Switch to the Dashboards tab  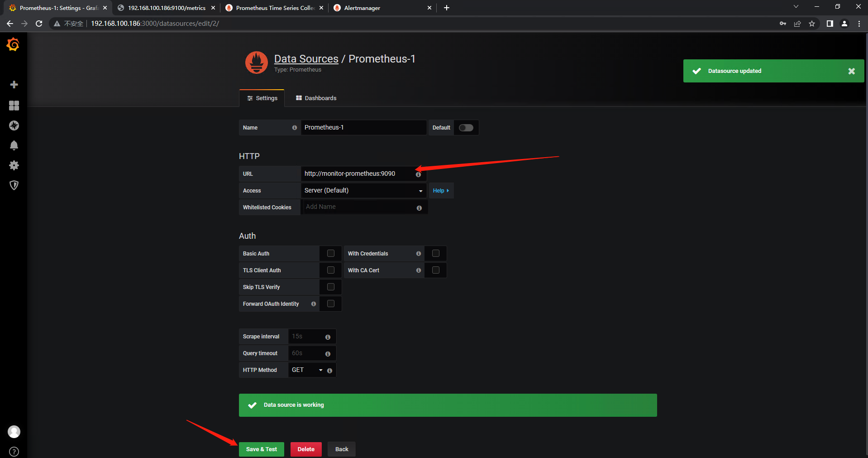point(316,98)
